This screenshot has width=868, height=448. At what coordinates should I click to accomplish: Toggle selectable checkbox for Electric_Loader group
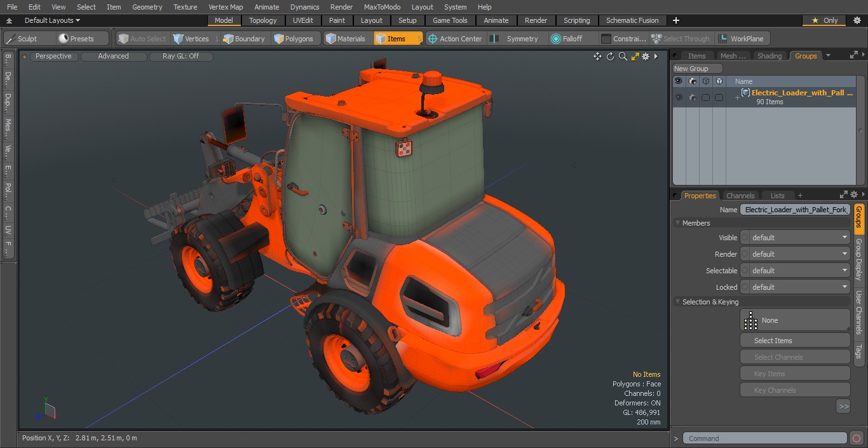(705, 97)
